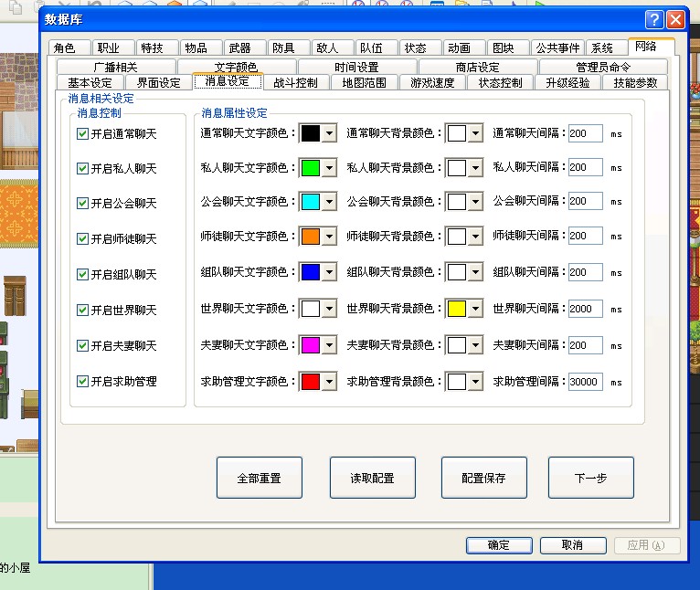This screenshot has height=590, width=700.
Task: Open the 游戏速度 sub-tab
Action: (432, 82)
